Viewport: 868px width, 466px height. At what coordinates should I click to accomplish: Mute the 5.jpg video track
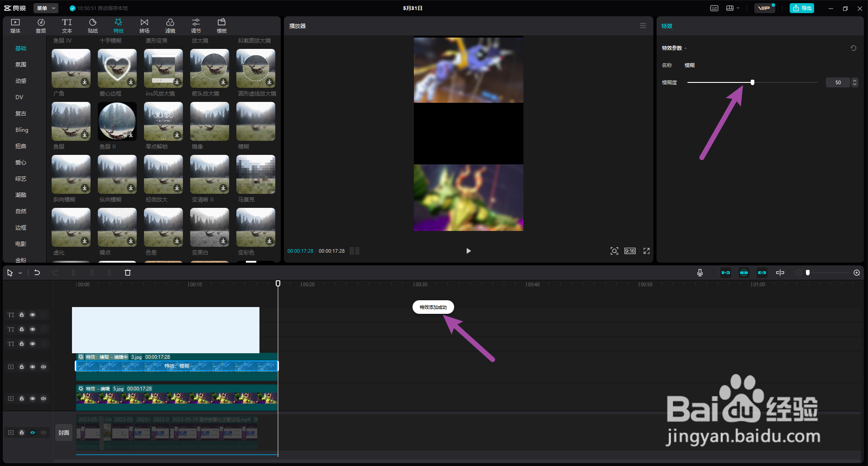pyautogui.click(x=43, y=399)
